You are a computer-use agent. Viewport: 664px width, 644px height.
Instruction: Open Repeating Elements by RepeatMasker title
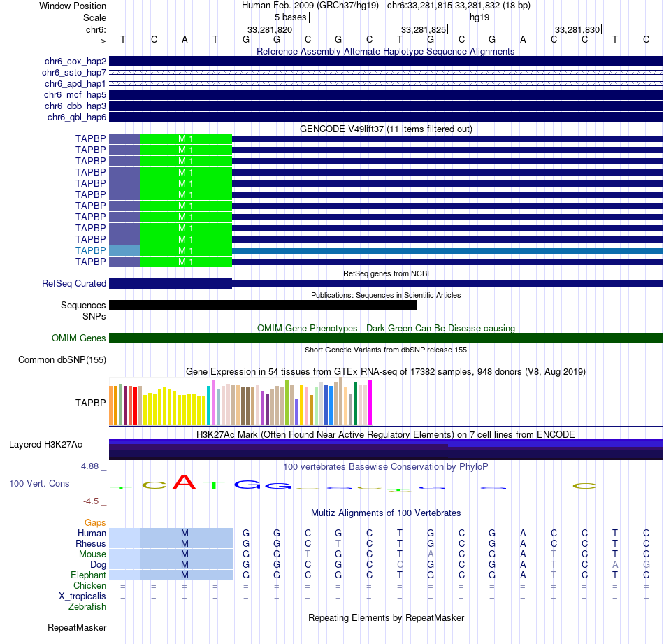click(x=386, y=617)
